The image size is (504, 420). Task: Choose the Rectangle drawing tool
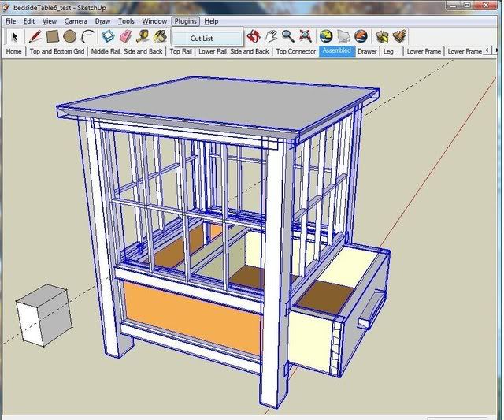tap(53, 36)
